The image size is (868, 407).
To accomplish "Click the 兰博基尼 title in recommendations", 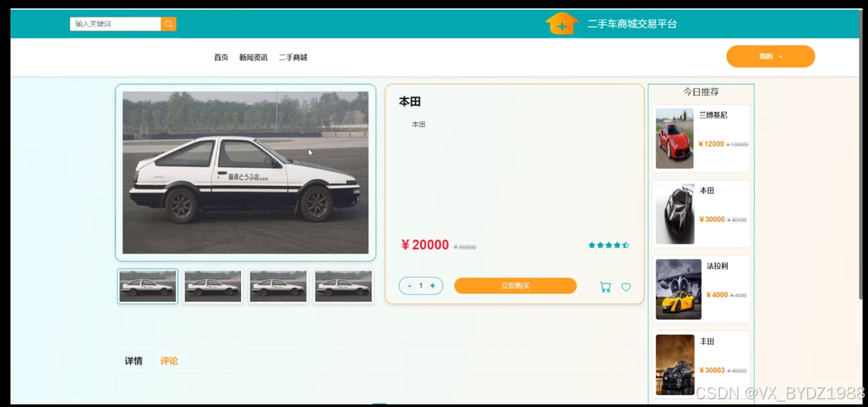I will 713,115.
